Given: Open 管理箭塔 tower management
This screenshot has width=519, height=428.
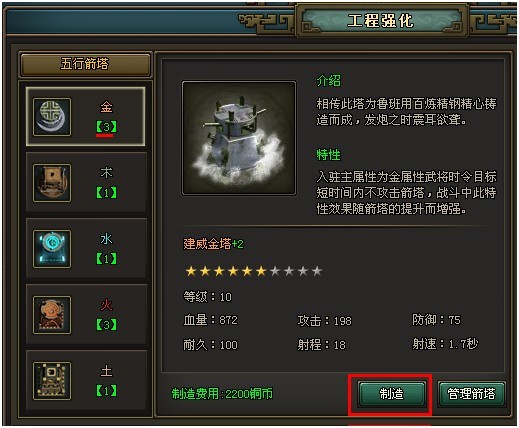Looking at the screenshot, I should [471, 394].
